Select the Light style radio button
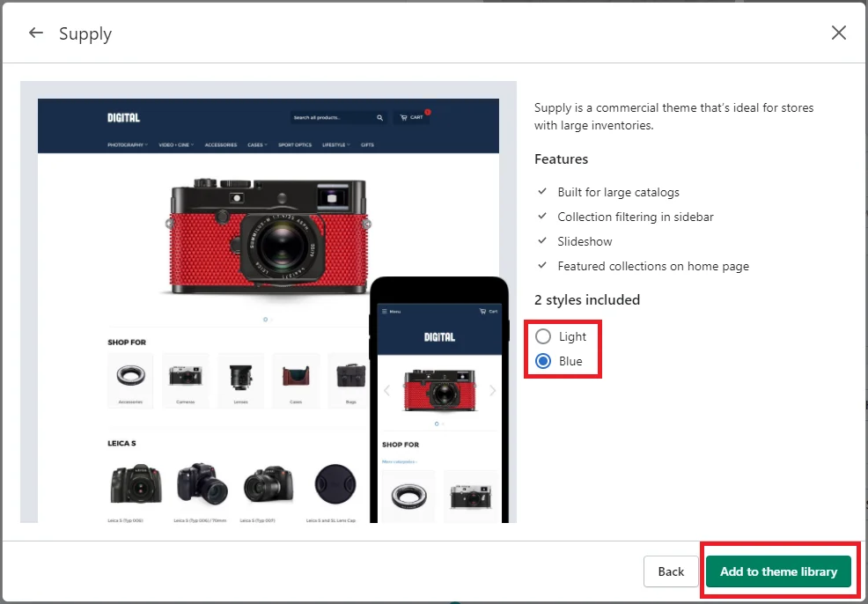Image resolution: width=868 pixels, height=604 pixels. coord(543,336)
